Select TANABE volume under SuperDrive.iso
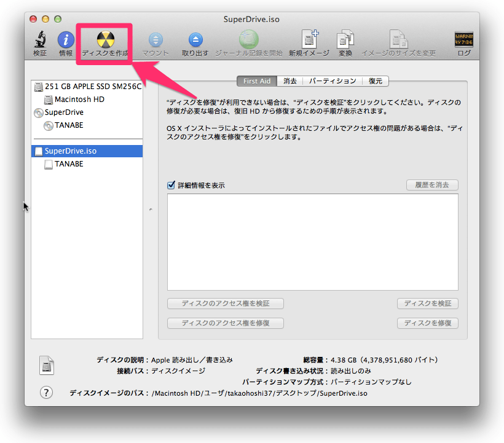Image resolution: width=504 pixels, height=443 pixels. click(87, 164)
